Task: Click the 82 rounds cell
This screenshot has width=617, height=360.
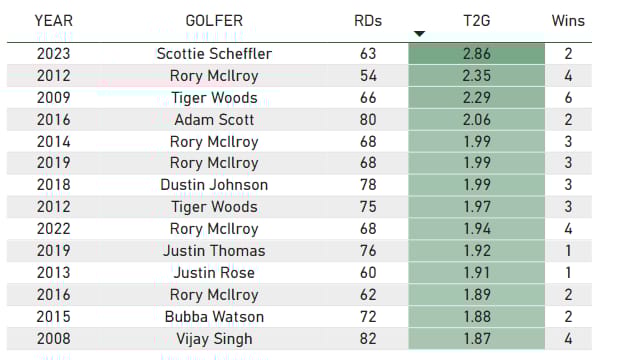Action: [x=368, y=339]
